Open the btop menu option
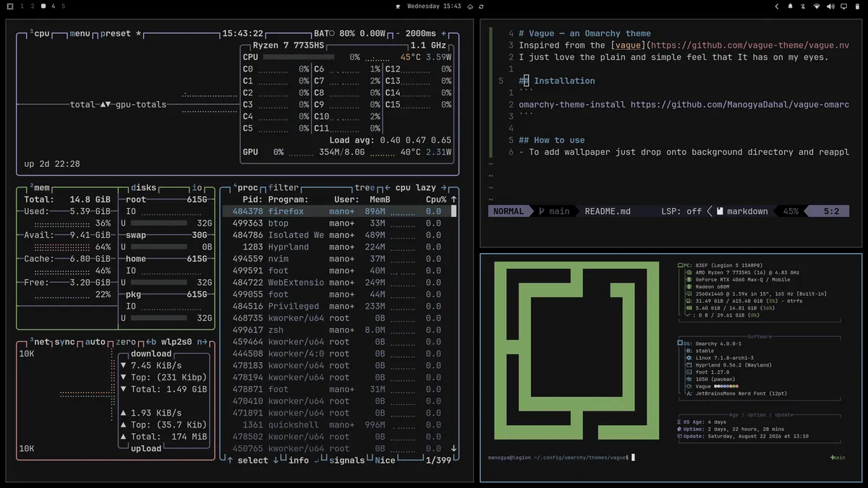This screenshot has width=868, height=488. [x=80, y=33]
